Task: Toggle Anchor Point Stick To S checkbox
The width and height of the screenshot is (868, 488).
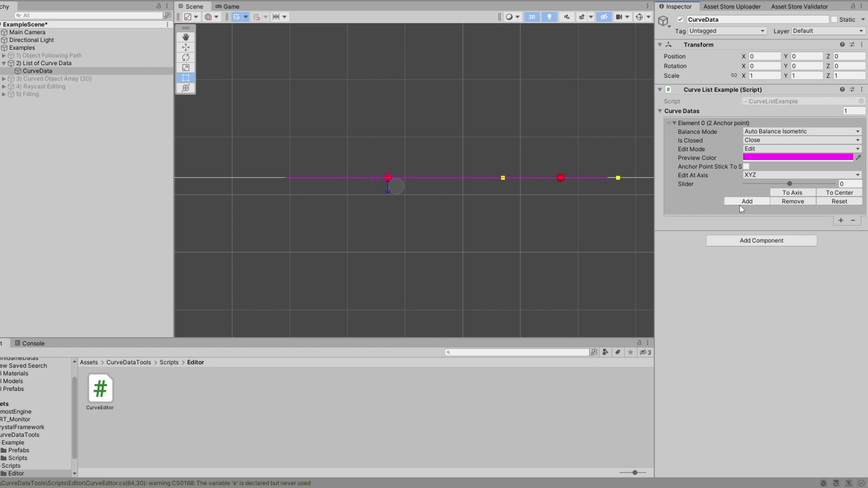Action: click(746, 166)
